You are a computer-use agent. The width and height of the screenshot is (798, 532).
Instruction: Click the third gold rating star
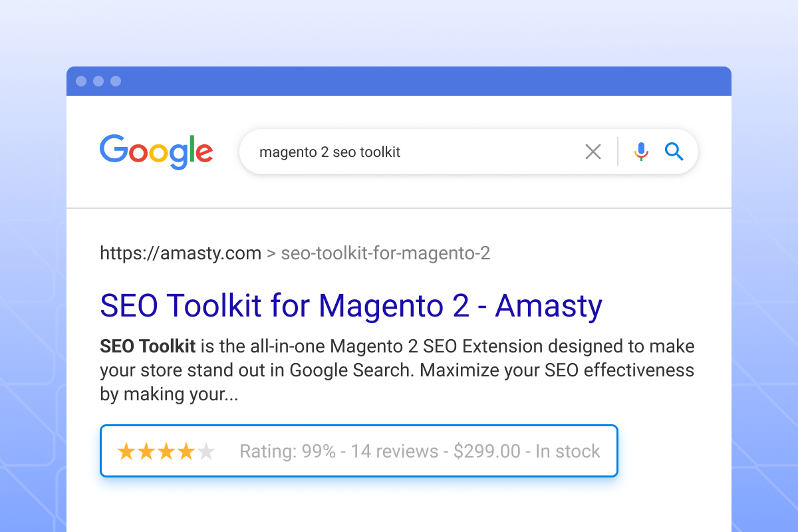point(166,452)
